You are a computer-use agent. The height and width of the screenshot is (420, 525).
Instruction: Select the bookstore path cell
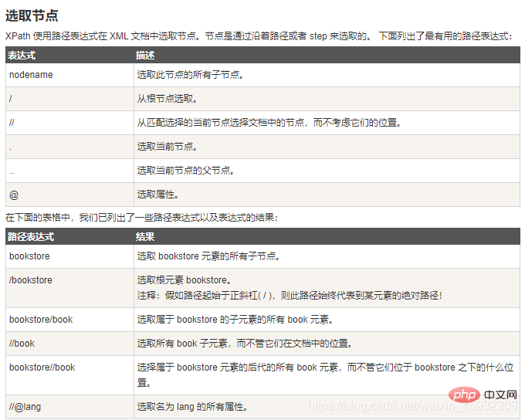coord(69,256)
